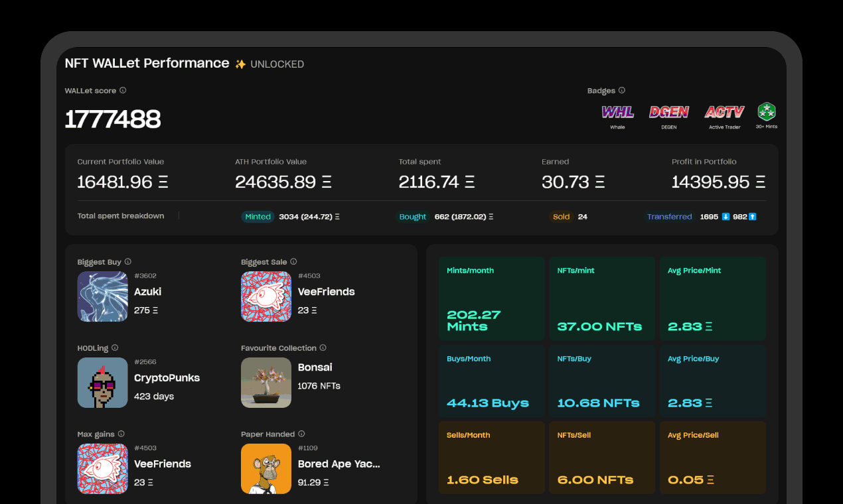The height and width of the screenshot is (504, 843).
Task: Open the Favourite Collection info icon
Action: tap(323, 347)
